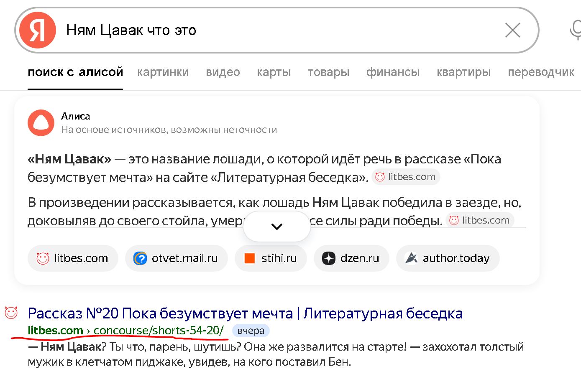Open the otvet.mail.ru source chip
Viewport: 581px width, 392px height.
[x=176, y=258]
